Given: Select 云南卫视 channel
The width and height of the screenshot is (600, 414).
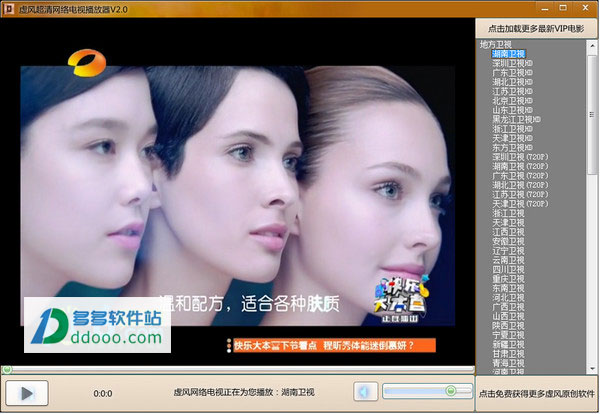Looking at the screenshot, I should pos(509,260).
